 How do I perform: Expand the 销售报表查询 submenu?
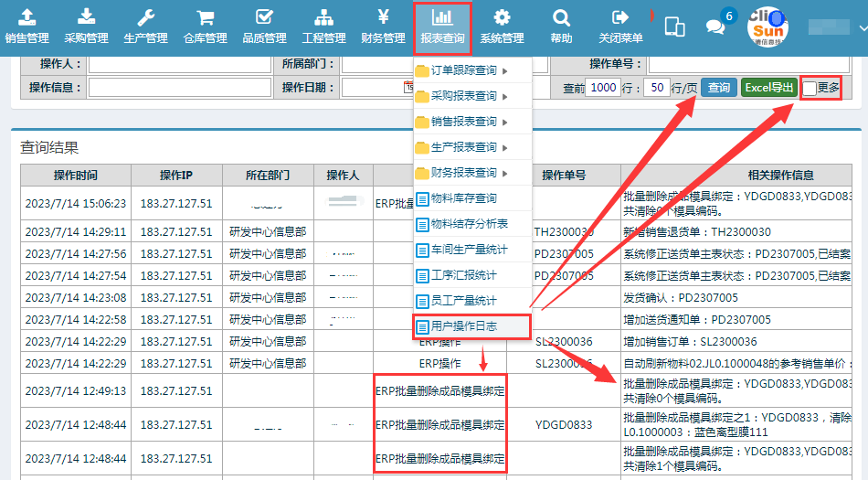point(464,122)
